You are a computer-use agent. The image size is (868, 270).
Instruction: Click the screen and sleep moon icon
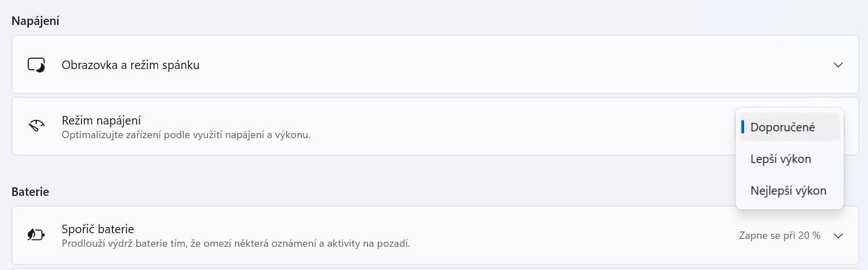click(x=36, y=65)
